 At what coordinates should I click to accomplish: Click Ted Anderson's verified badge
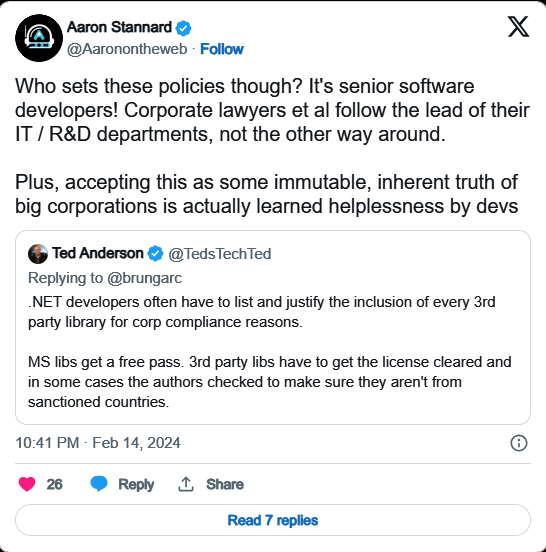point(155,253)
